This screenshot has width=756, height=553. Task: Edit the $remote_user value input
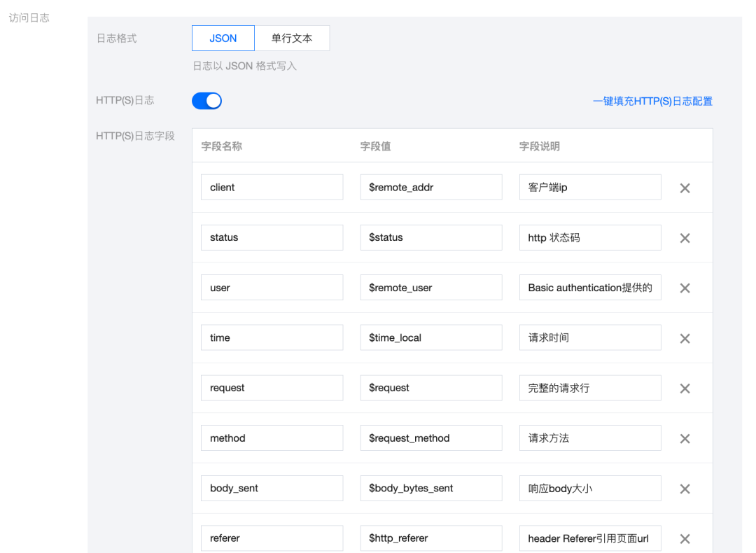[431, 287]
